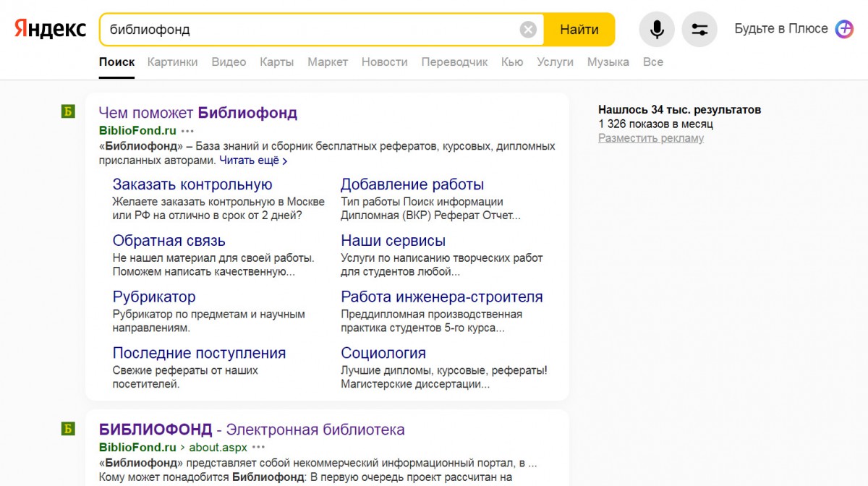Screen dimensions: 868x486
Task: Open the three-dot menu of first result
Action: pyautogui.click(x=187, y=131)
